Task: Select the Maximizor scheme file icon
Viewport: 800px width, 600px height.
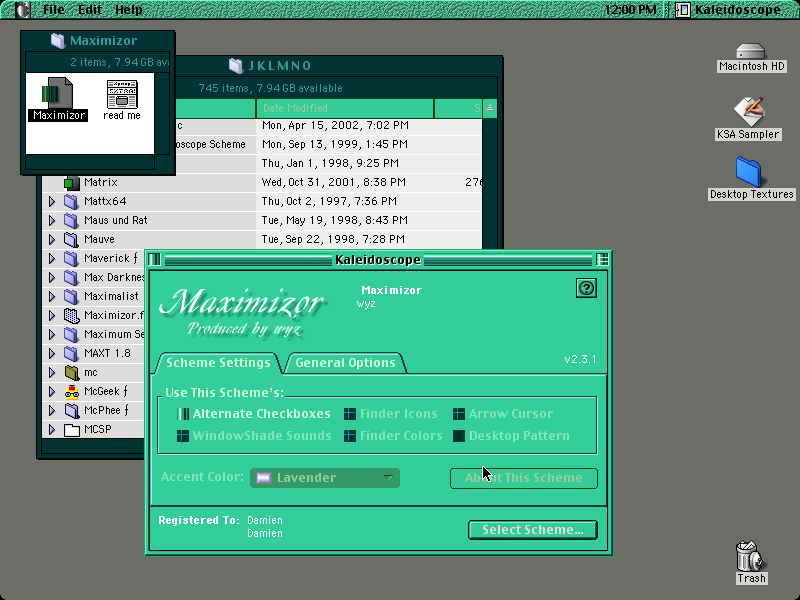Action: coord(57,93)
